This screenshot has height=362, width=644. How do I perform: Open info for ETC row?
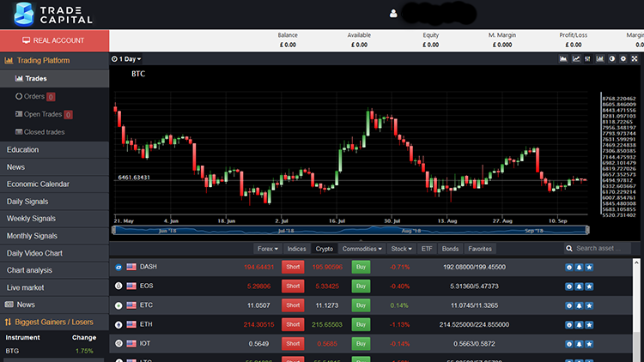pyautogui.click(x=568, y=305)
